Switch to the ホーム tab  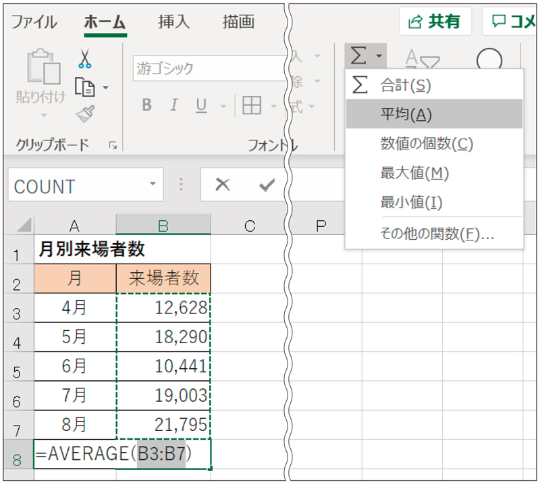coord(105,22)
